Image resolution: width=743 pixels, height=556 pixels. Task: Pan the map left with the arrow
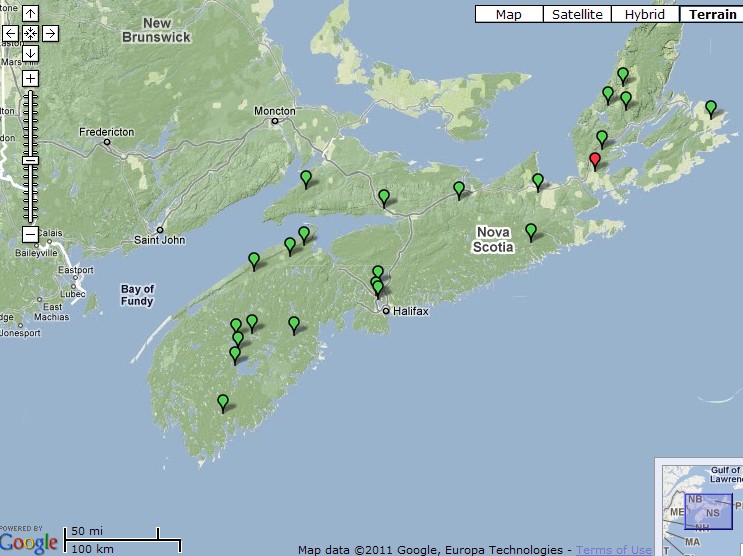click(x=11, y=33)
